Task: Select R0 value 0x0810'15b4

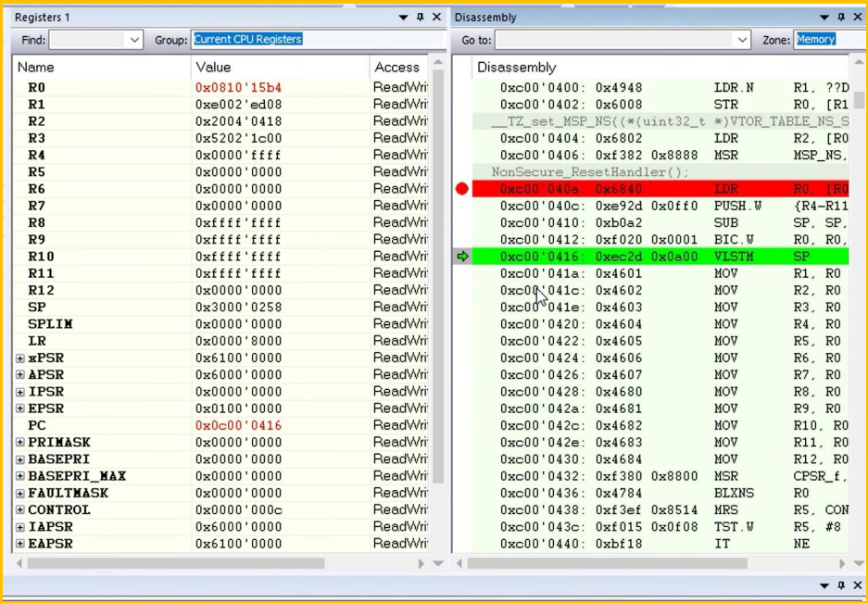Action: [x=239, y=87]
